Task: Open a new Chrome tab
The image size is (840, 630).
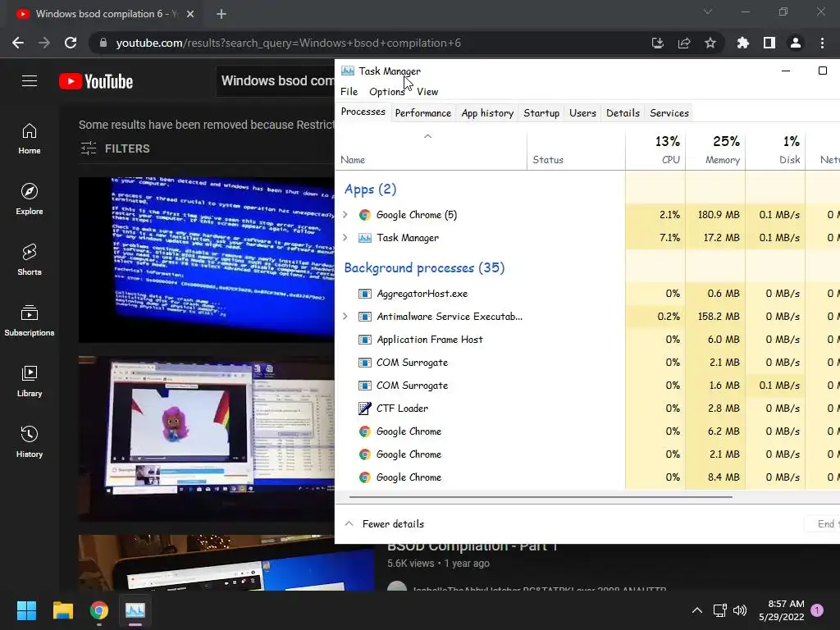Action: click(x=221, y=14)
